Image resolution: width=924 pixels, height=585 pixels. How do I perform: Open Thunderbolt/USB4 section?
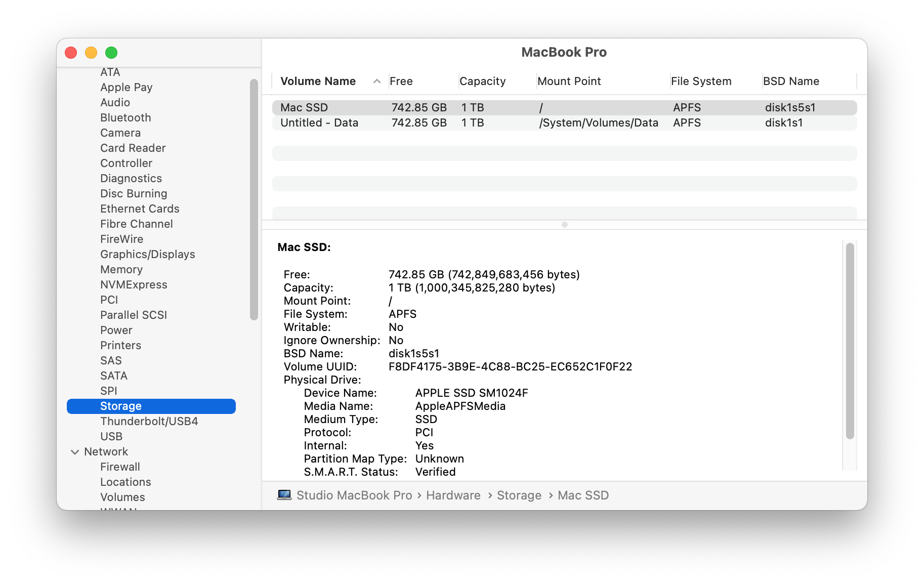[x=149, y=421]
